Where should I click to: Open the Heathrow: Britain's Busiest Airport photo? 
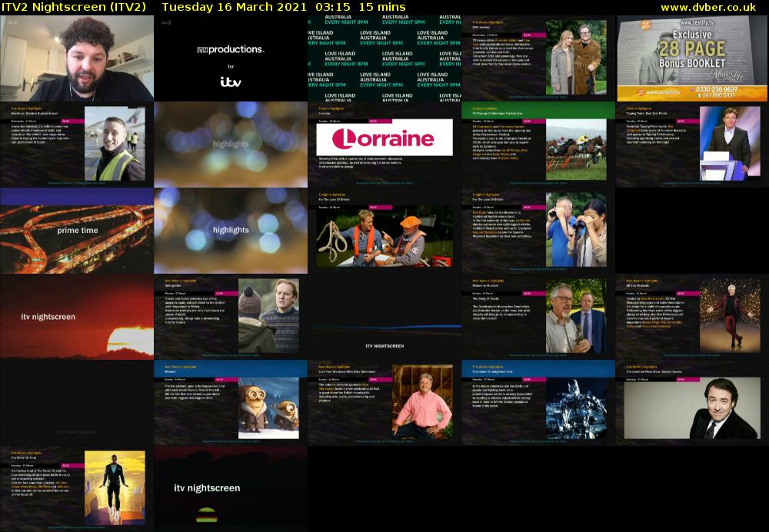[x=115, y=145]
